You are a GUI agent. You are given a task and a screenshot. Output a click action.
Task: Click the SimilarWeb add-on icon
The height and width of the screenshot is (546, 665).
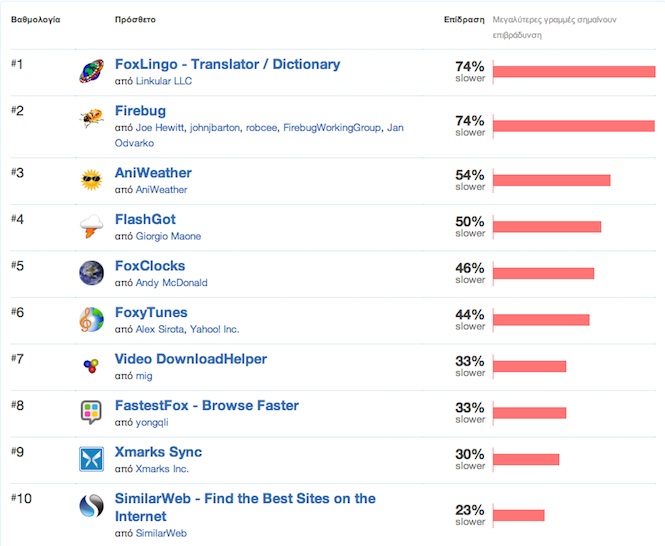(92, 506)
